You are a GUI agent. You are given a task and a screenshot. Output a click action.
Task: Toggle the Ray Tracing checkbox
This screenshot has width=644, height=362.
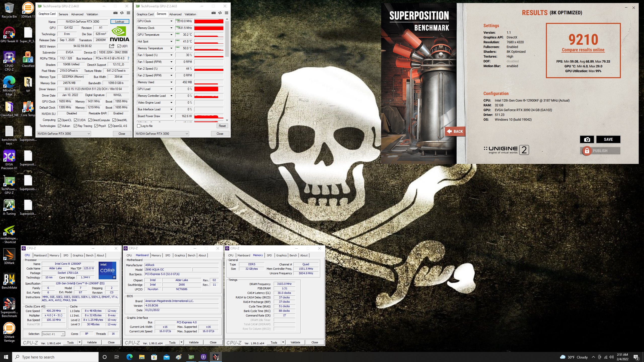tap(75, 126)
